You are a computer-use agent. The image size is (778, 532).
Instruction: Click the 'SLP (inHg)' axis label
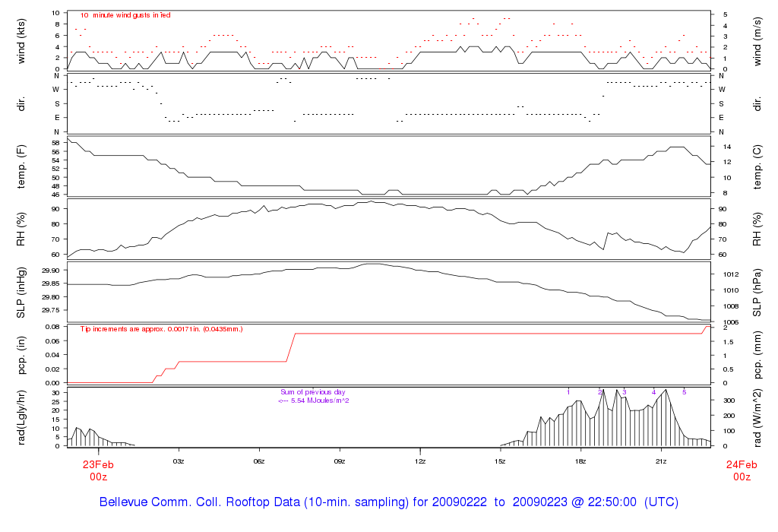point(21,293)
